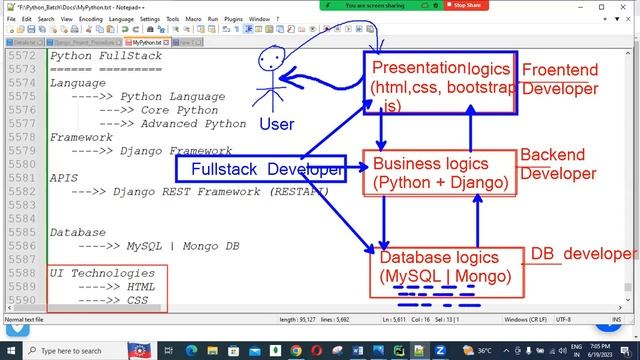Viewport: 640px width, 360px height.
Task: Click the 'Type here to search' box
Action: click(x=76, y=351)
